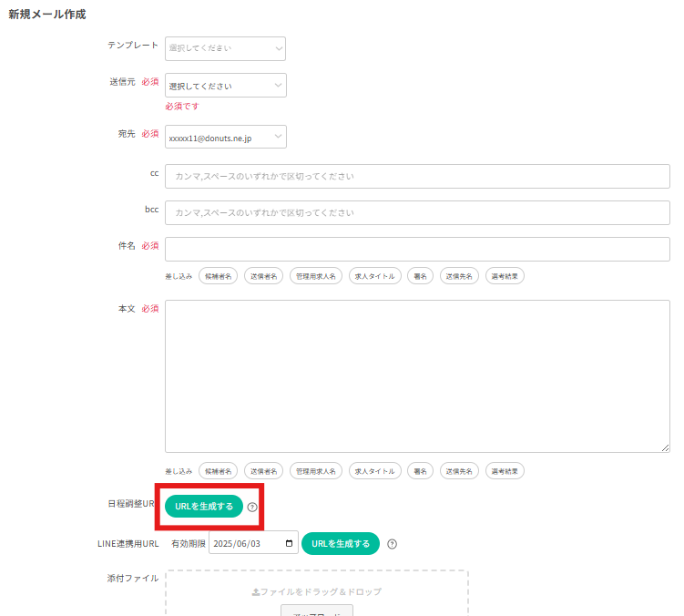Click URLを生成する button for 日程調整URL

(204, 507)
